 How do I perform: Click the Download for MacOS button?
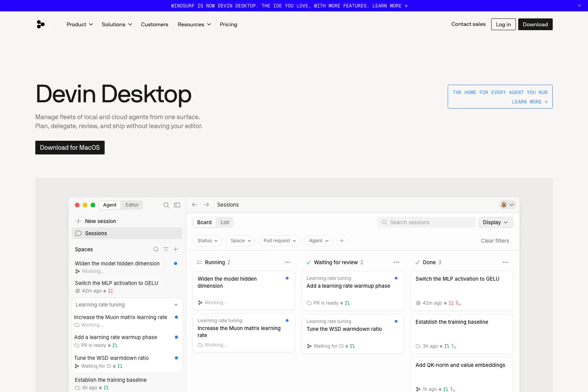[x=70, y=147]
